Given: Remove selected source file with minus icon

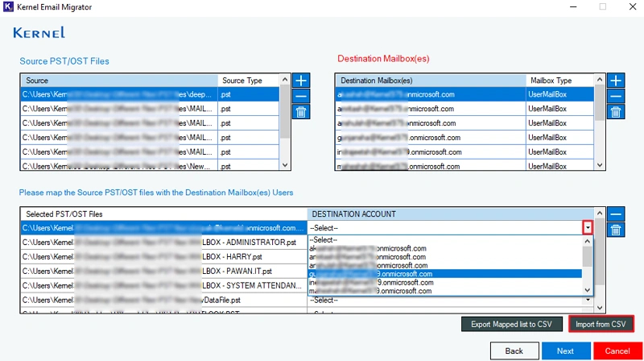Looking at the screenshot, I should [x=301, y=96].
